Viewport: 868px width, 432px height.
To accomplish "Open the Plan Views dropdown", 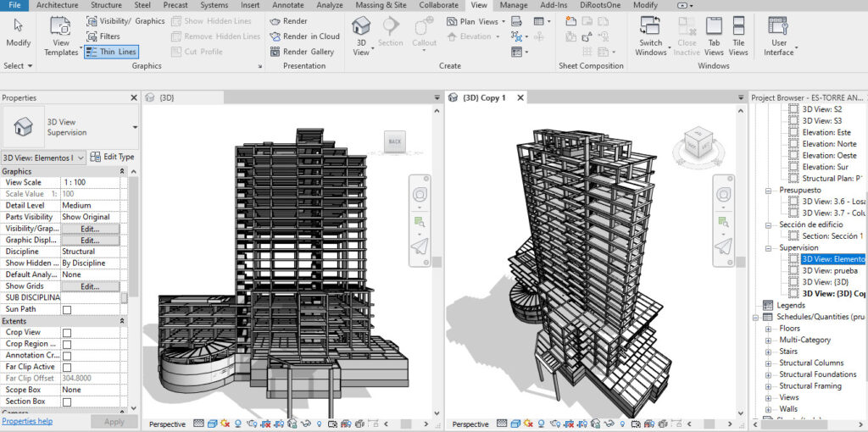I will point(476,21).
